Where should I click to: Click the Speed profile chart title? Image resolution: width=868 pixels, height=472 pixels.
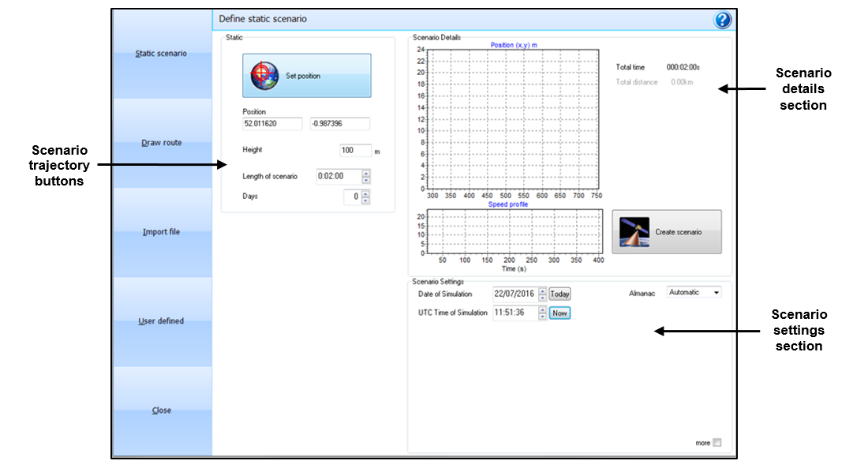[507, 204]
